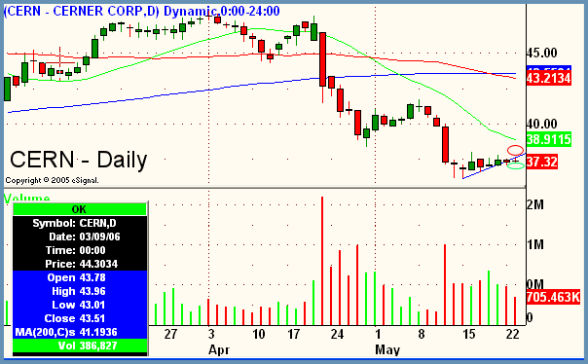Click the 'Dynamic,0:00-24:00' interval label
This screenshot has width=588, height=364.
click(x=222, y=11)
